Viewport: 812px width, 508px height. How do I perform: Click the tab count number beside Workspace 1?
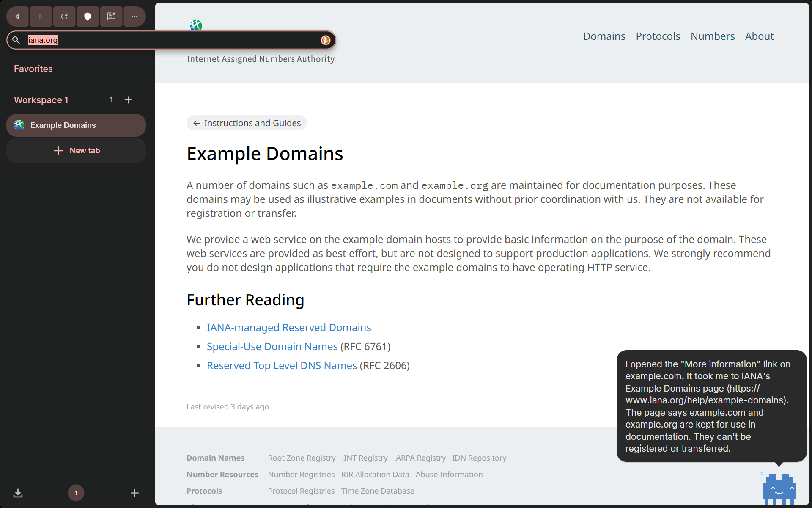(111, 100)
